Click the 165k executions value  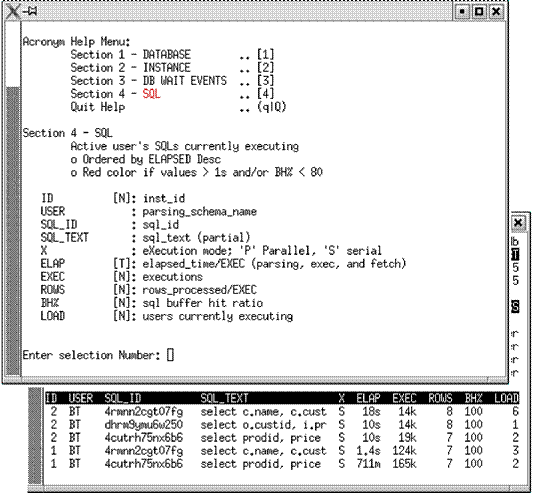(405, 464)
